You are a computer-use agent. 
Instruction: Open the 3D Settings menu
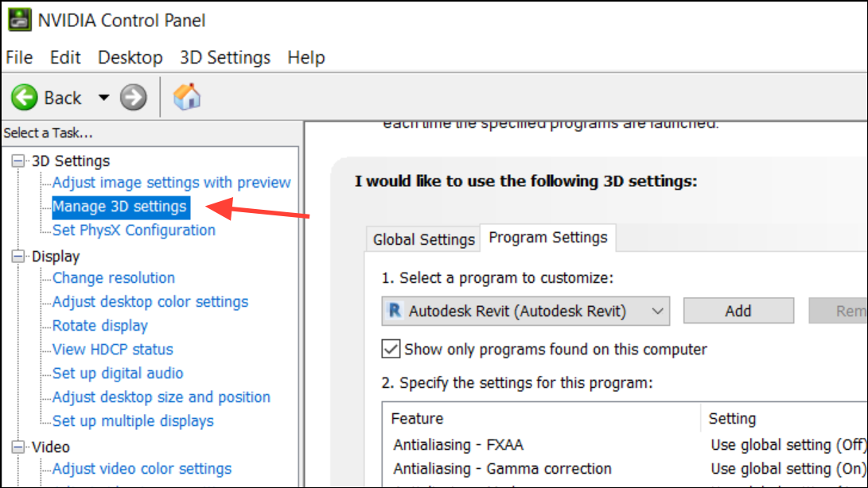tap(225, 57)
